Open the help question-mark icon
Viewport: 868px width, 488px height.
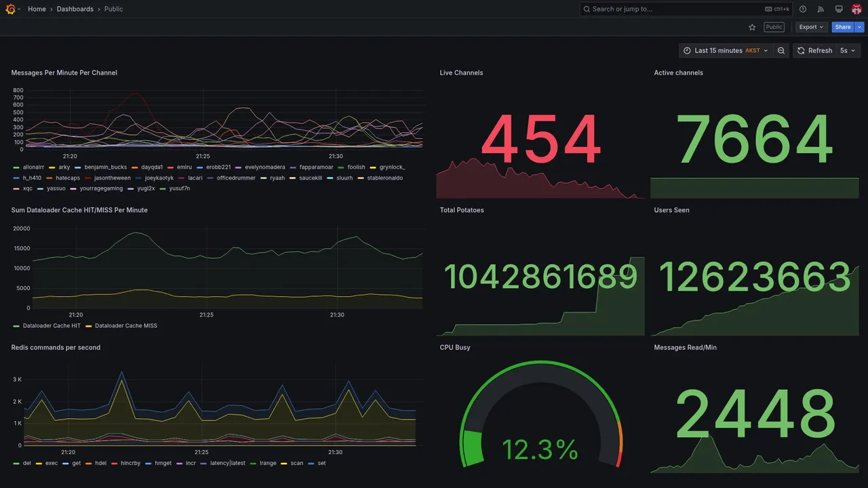[803, 9]
